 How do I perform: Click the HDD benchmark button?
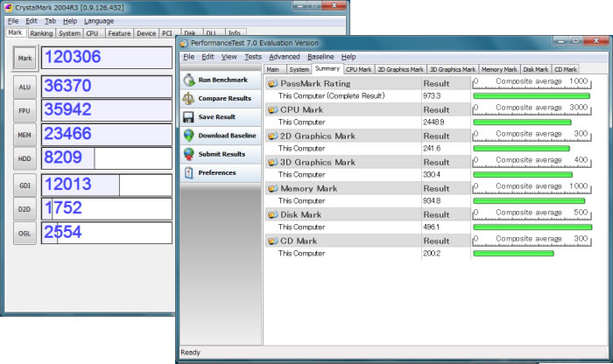click(25, 159)
